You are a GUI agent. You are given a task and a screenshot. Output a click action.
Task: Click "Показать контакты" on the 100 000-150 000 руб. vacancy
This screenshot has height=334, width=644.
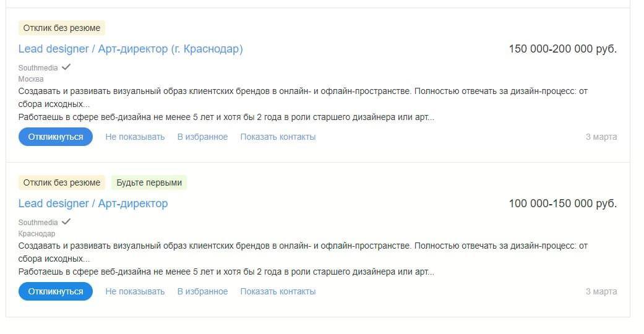point(278,291)
